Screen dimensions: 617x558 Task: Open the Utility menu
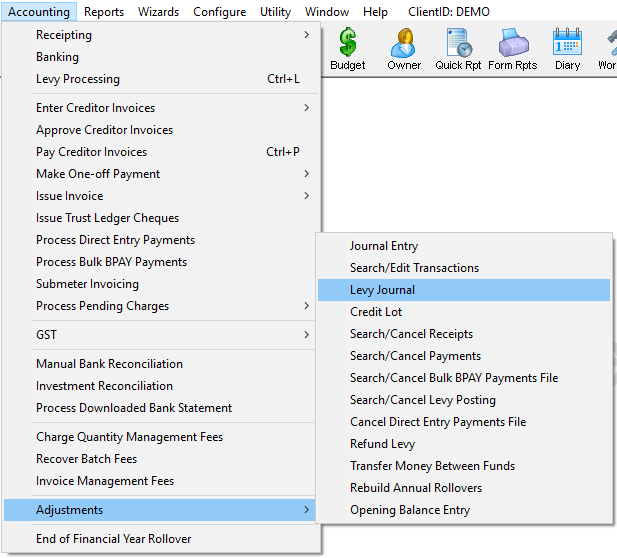[x=275, y=12]
